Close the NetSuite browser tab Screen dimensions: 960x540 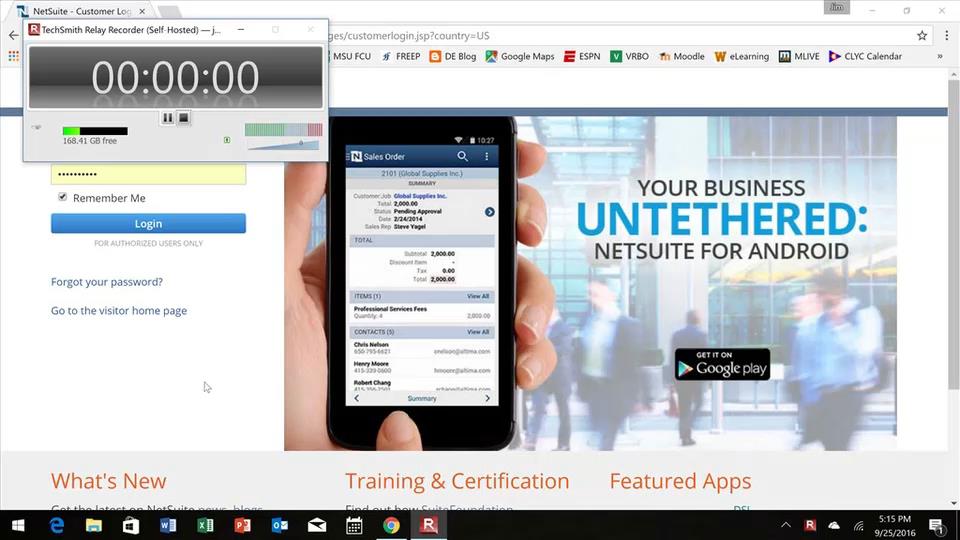click(142, 11)
